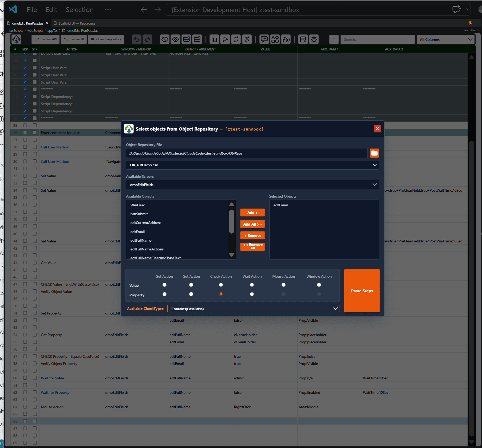Screen dimensions: 482x448
Task: Click the < Remove button
Action: (252, 235)
